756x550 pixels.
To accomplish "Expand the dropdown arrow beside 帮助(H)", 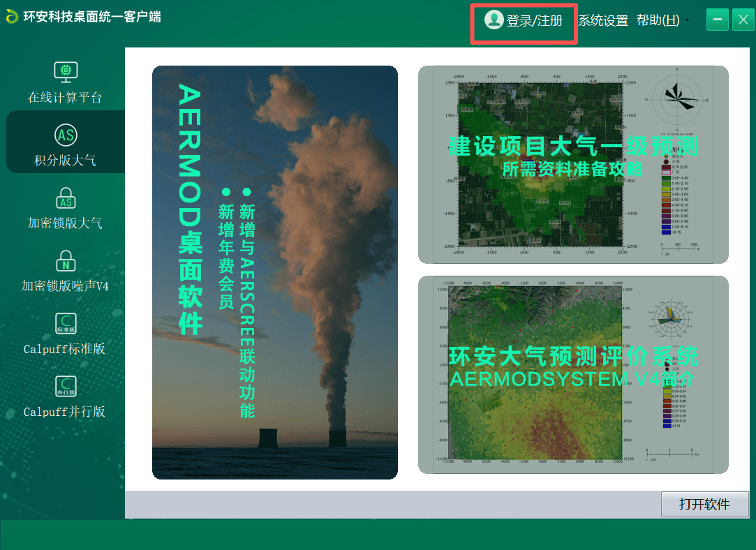I will [x=687, y=21].
